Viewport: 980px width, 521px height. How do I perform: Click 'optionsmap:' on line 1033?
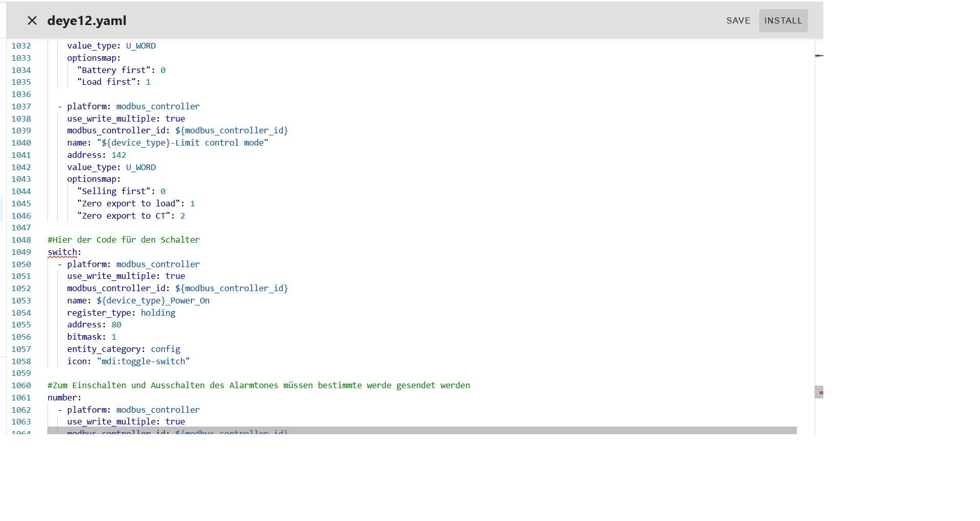(94, 58)
